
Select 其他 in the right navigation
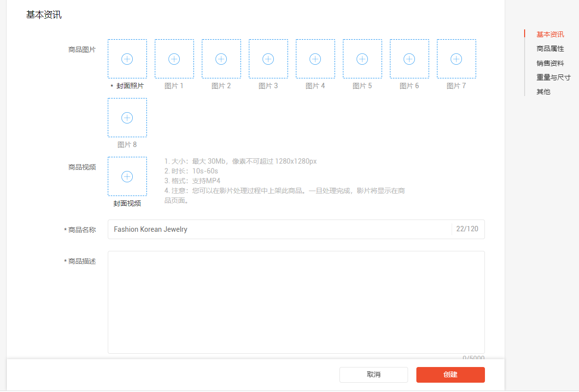[x=543, y=91]
